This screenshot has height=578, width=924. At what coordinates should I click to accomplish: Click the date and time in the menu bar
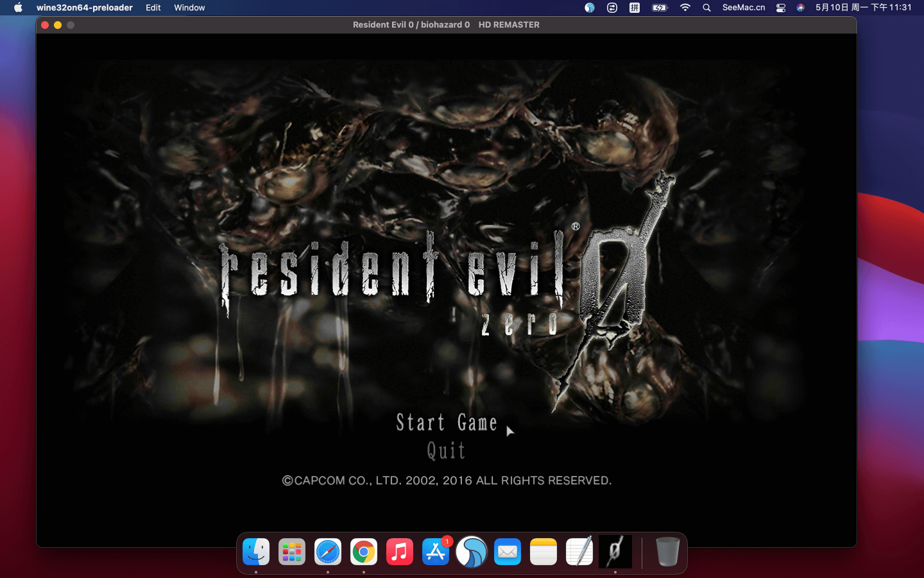point(864,8)
